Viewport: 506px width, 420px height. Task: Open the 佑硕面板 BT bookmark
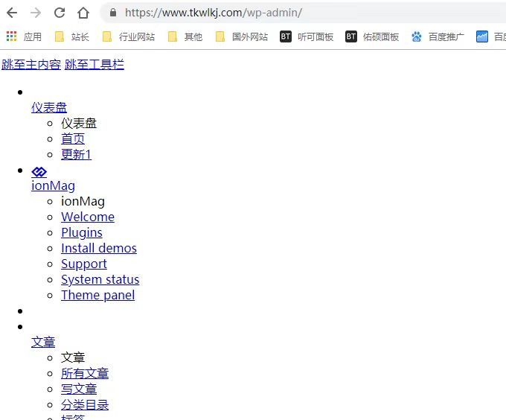coord(372,36)
